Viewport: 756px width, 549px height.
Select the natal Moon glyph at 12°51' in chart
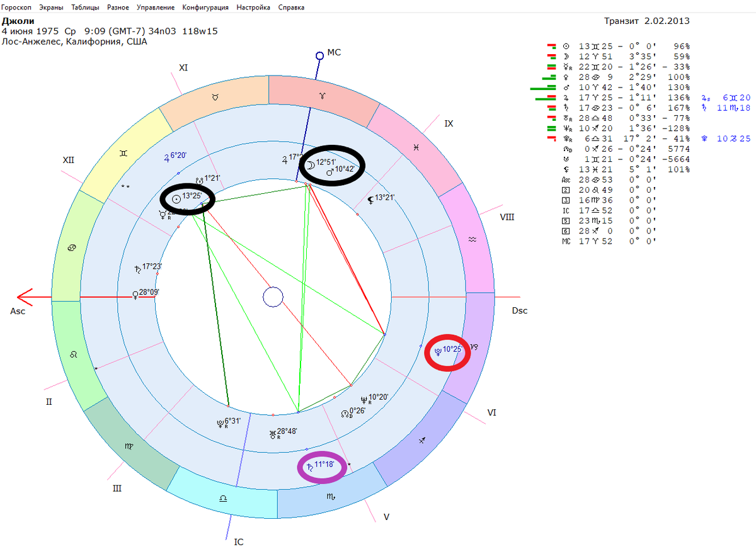[311, 166]
